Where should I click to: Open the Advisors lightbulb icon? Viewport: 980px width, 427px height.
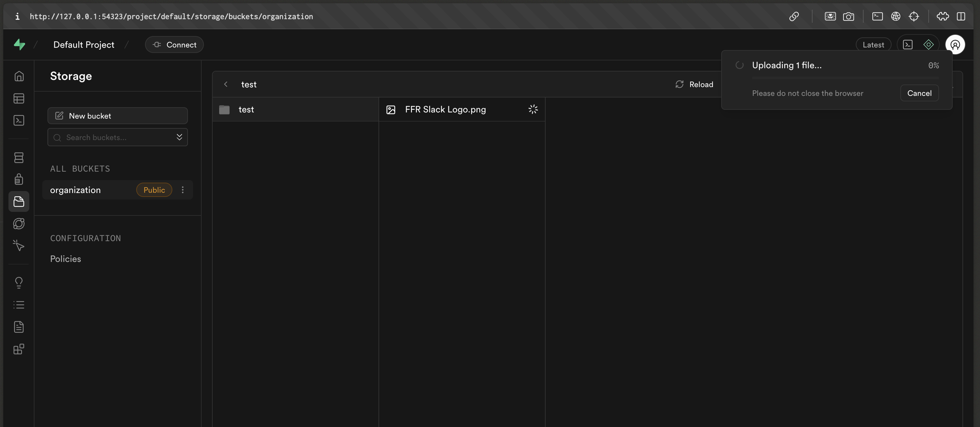[x=19, y=282]
